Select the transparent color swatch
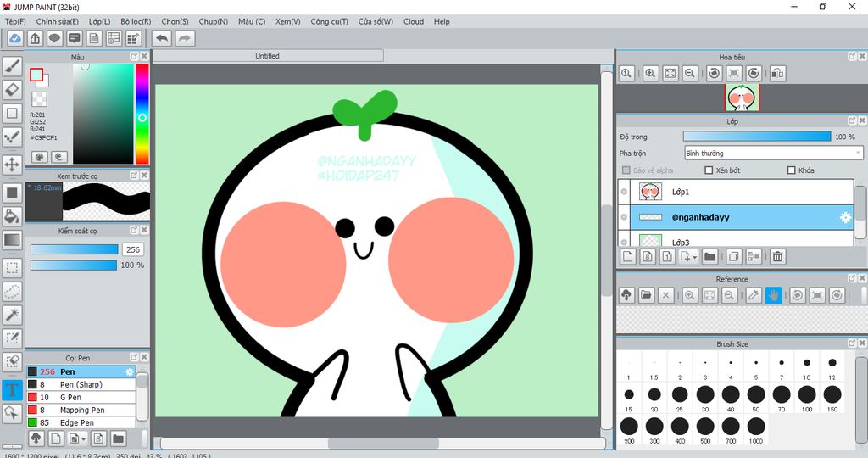The image size is (868, 458). coord(39,99)
